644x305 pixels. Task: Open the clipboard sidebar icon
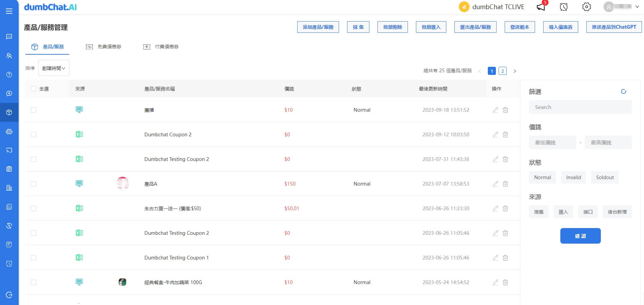pyautogui.click(x=9, y=169)
